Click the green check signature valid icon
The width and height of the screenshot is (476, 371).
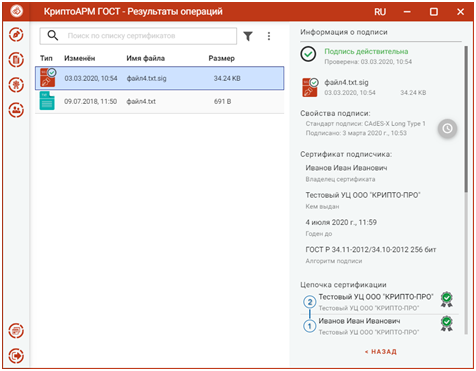[308, 54]
